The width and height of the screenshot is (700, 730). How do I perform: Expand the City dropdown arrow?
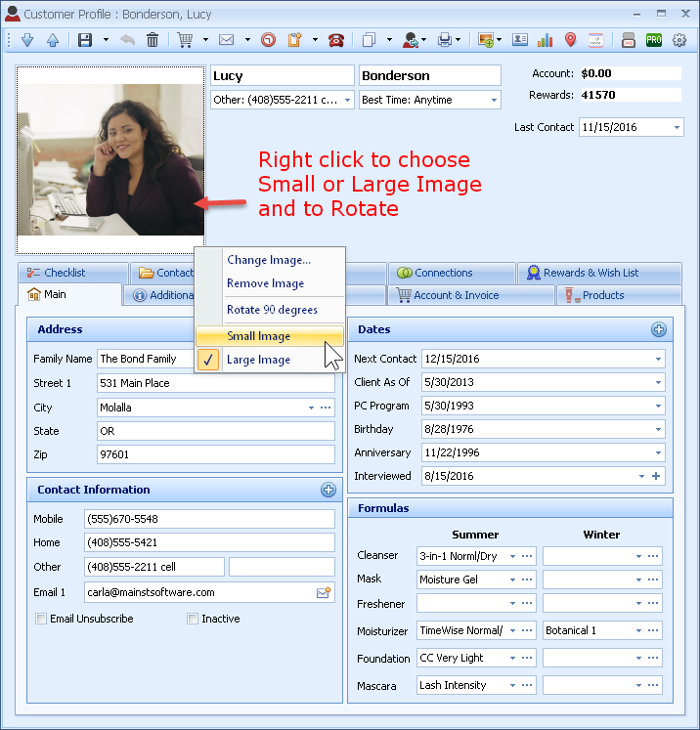[x=311, y=408]
